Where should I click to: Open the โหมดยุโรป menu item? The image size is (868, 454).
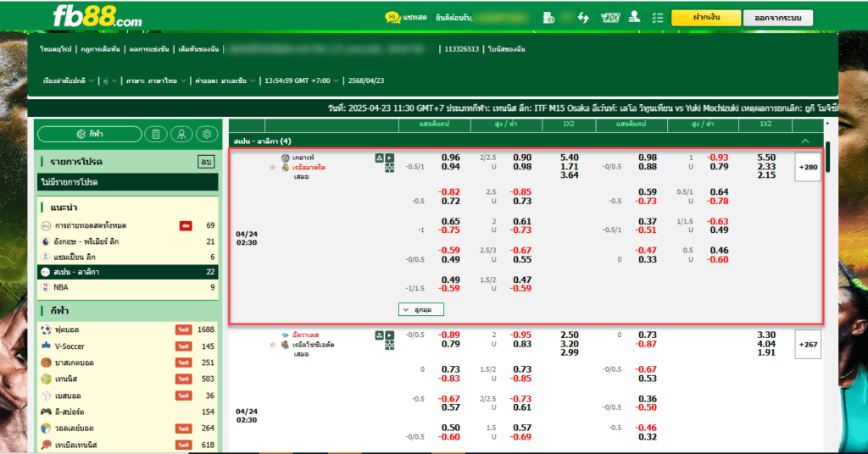tap(55, 49)
